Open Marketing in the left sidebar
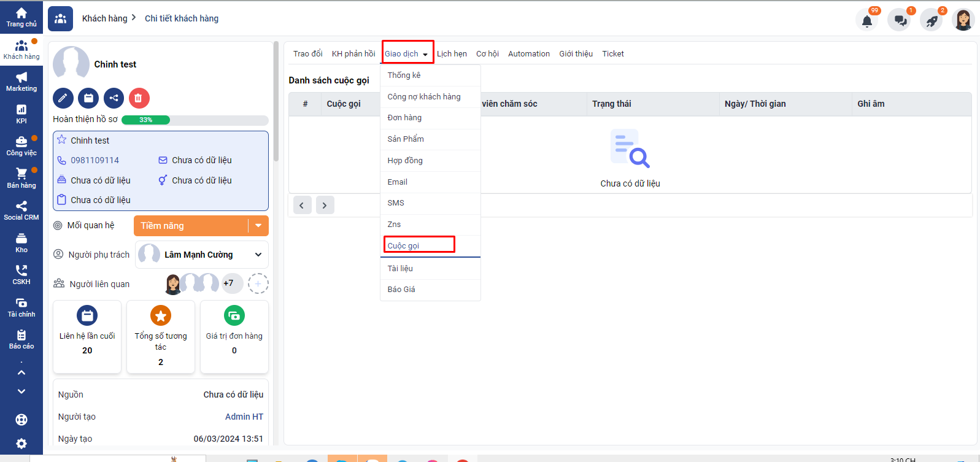 21,82
